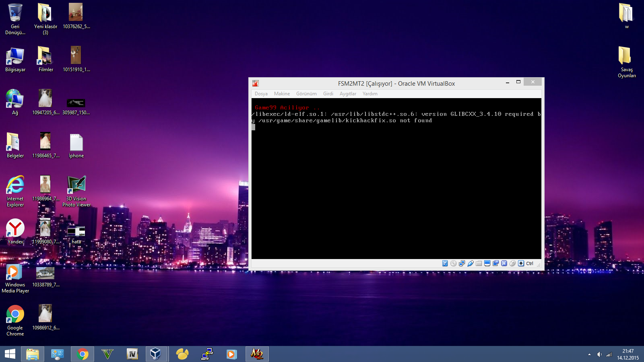Select the Yandex browser desktop icon
Viewport: 644px width, 362px height.
point(15,232)
